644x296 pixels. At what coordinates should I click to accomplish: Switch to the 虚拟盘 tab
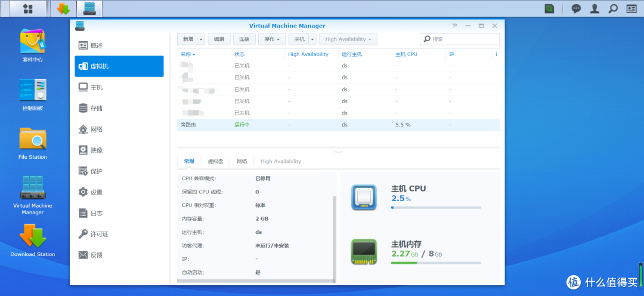click(x=215, y=162)
